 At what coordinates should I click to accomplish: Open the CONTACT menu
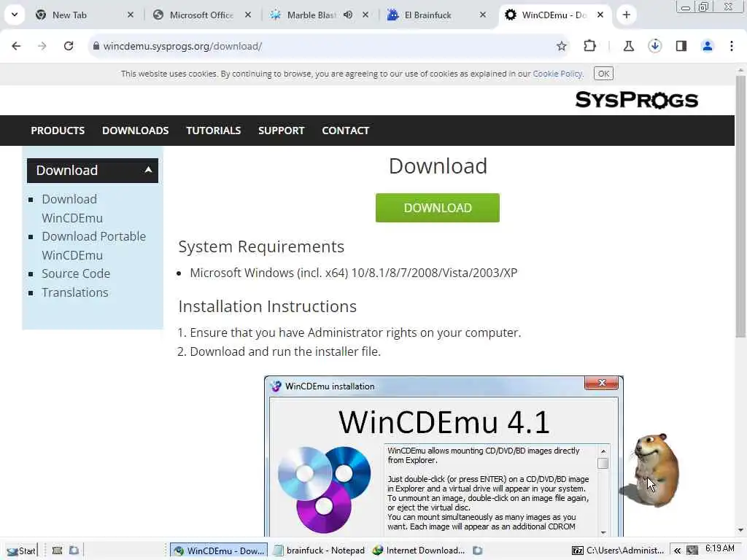pyautogui.click(x=345, y=131)
